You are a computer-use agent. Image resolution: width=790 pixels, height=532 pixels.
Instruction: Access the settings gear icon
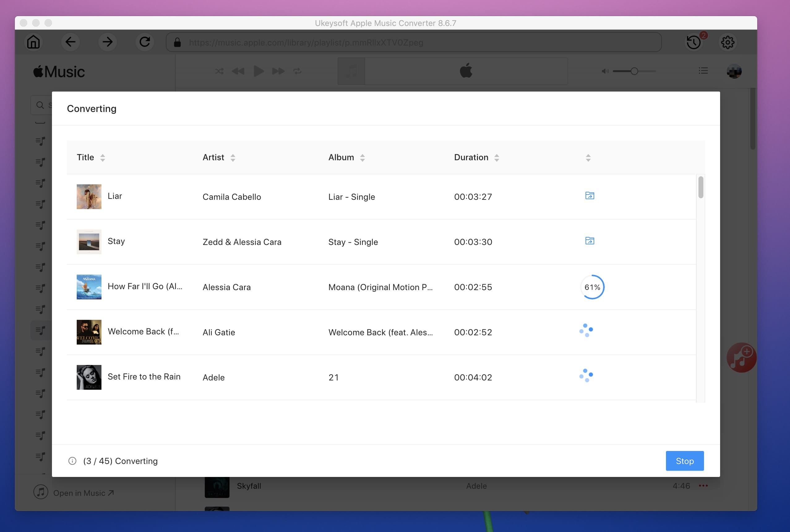click(727, 41)
